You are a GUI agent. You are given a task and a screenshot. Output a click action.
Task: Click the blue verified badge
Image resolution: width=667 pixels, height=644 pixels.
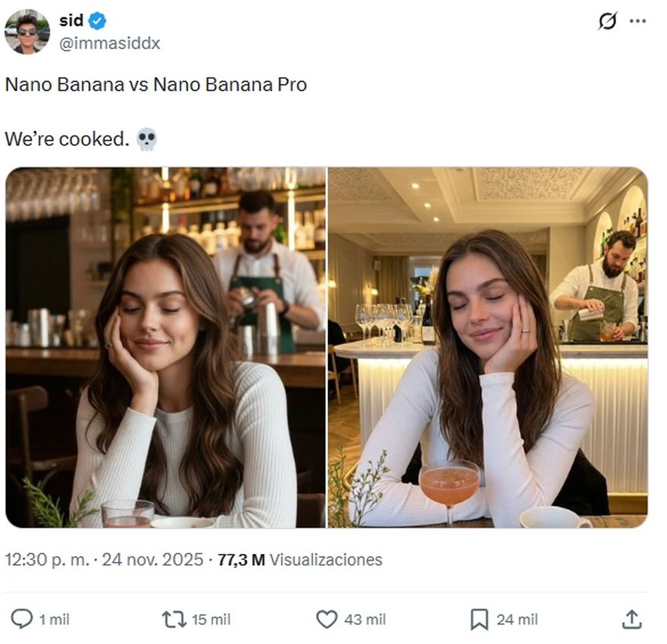click(97, 21)
